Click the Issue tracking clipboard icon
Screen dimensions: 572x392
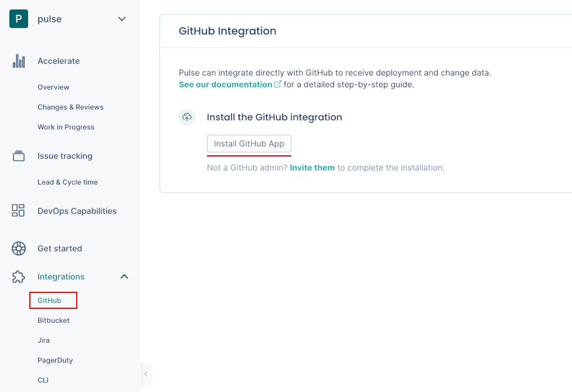18,155
